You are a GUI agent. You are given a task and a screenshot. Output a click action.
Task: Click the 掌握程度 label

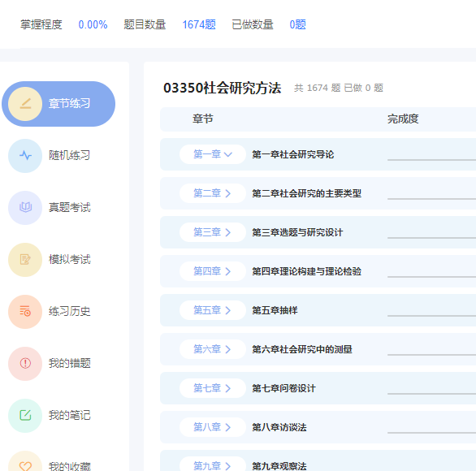(41, 24)
